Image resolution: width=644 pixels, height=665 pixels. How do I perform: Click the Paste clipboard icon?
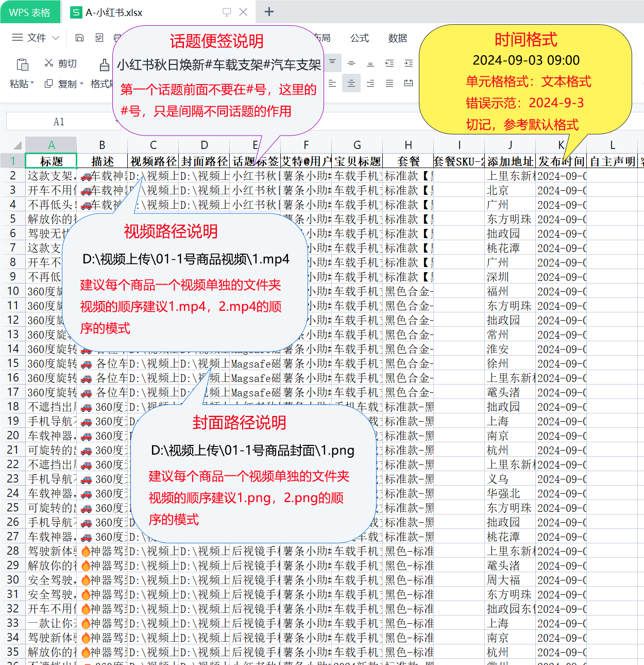tap(22, 64)
